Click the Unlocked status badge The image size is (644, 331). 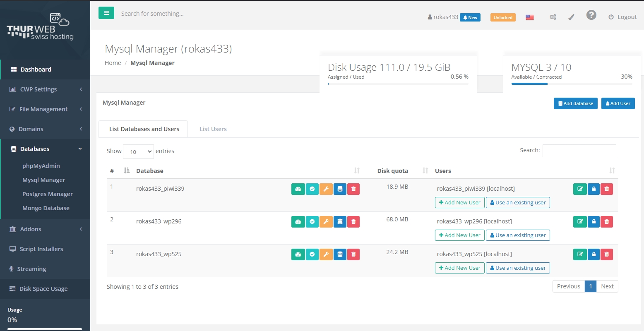click(503, 17)
